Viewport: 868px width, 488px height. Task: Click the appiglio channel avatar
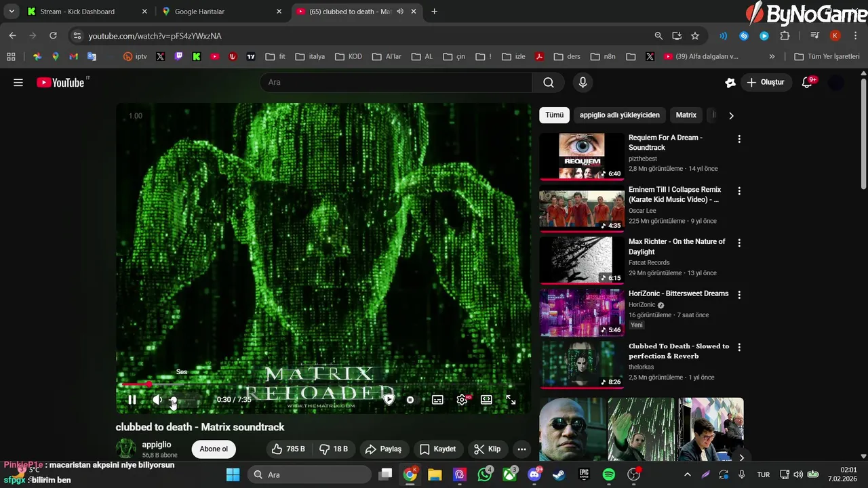coord(126,449)
